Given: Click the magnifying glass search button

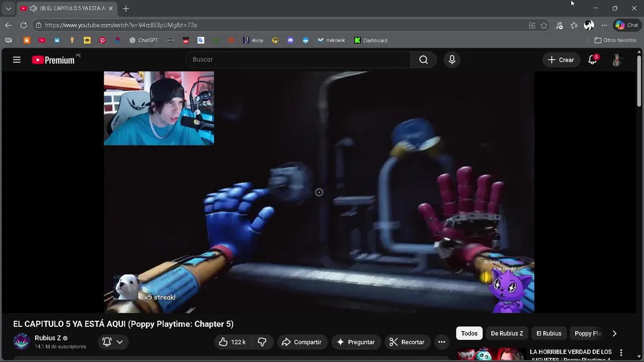Looking at the screenshot, I should 424,59.
